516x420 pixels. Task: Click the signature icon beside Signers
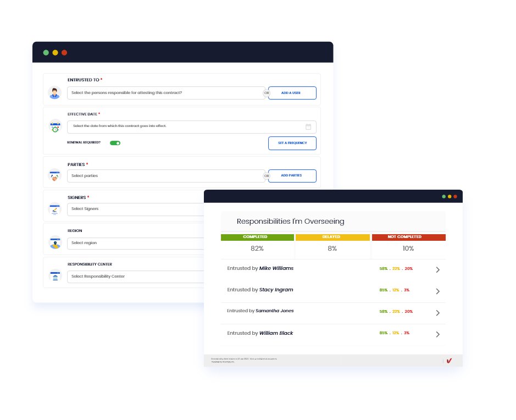pyautogui.click(x=54, y=209)
